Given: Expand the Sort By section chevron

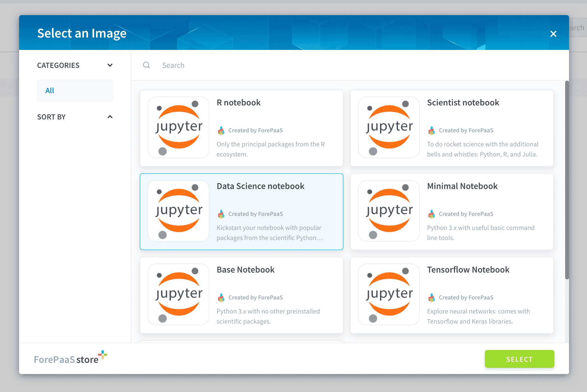Looking at the screenshot, I should click(x=110, y=117).
